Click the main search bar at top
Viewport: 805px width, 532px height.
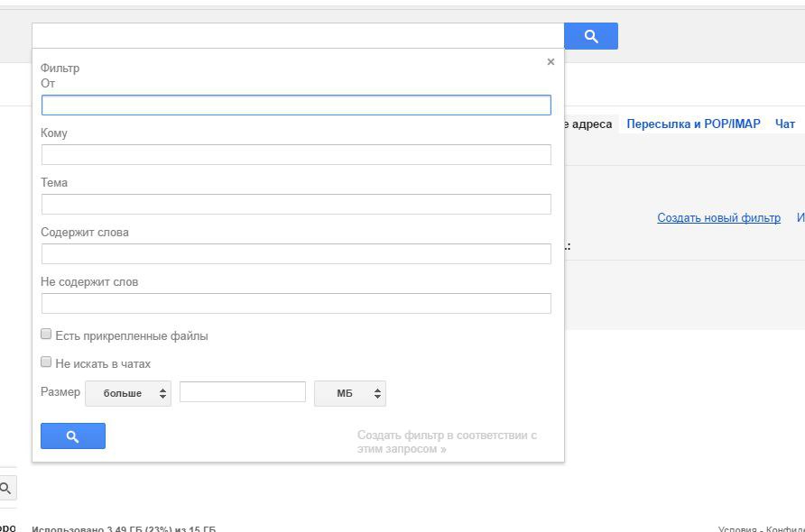298,36
